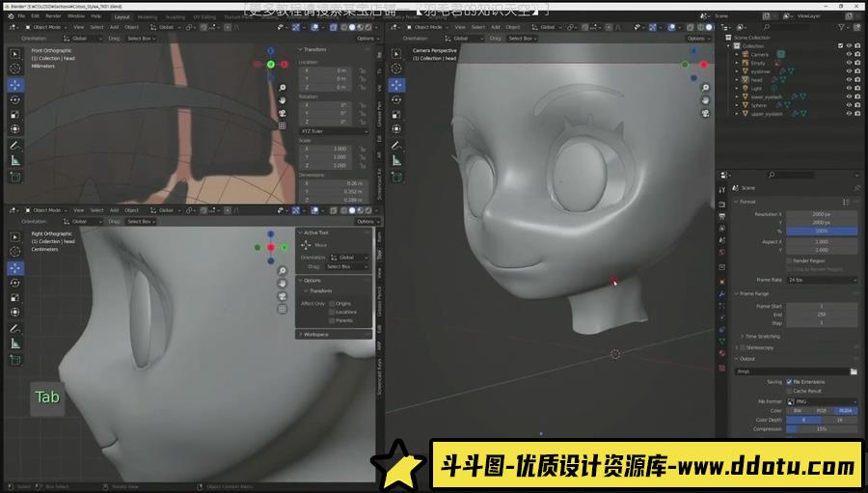Click the pan hand icon in Front Orthographic viewport

click(x=283, y=100)
